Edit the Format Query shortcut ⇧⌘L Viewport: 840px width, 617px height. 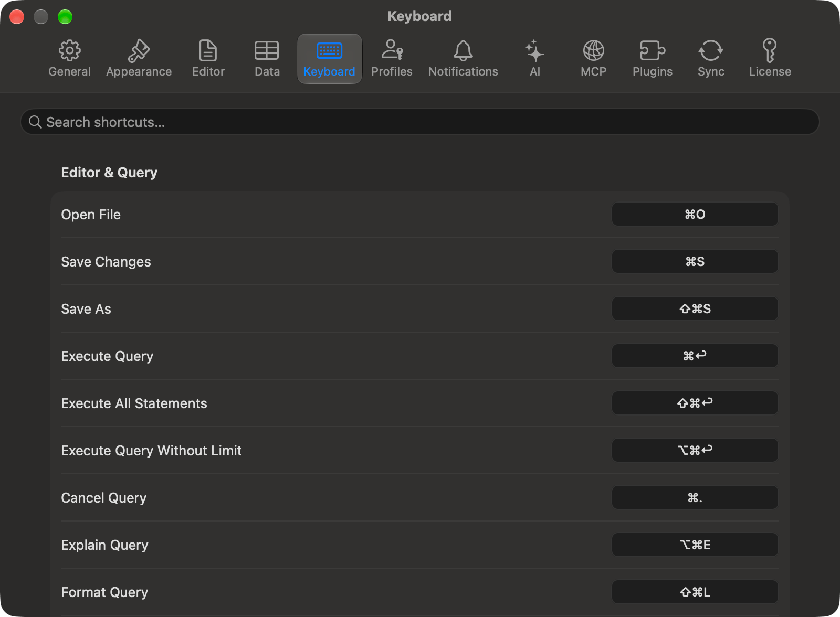(x=695, y=592)
